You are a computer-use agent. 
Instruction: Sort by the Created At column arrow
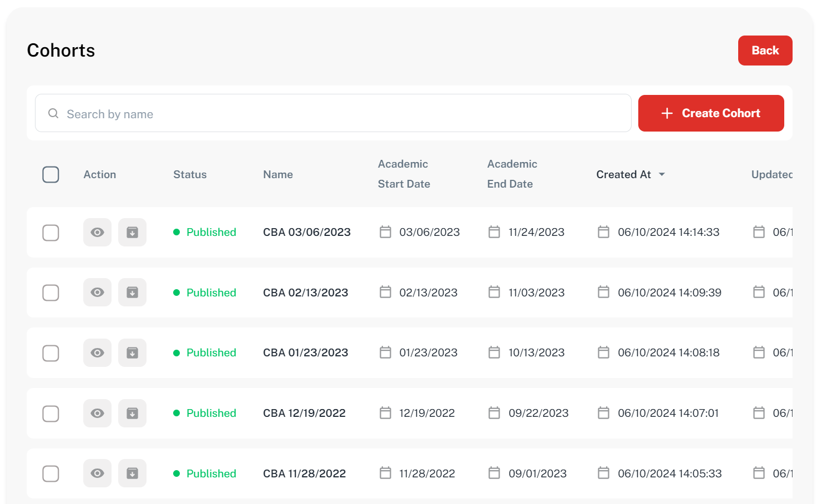[x=662, y=174]
